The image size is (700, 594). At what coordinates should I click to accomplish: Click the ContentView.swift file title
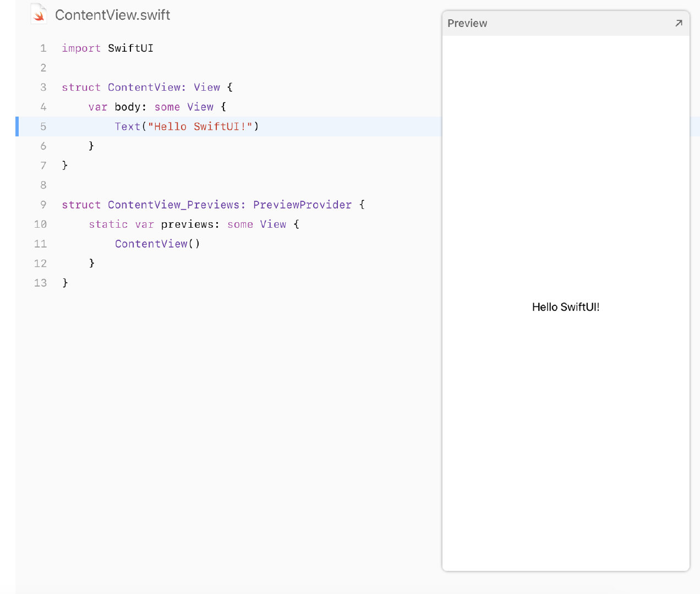pyautogui.click(x=112, y=15)
